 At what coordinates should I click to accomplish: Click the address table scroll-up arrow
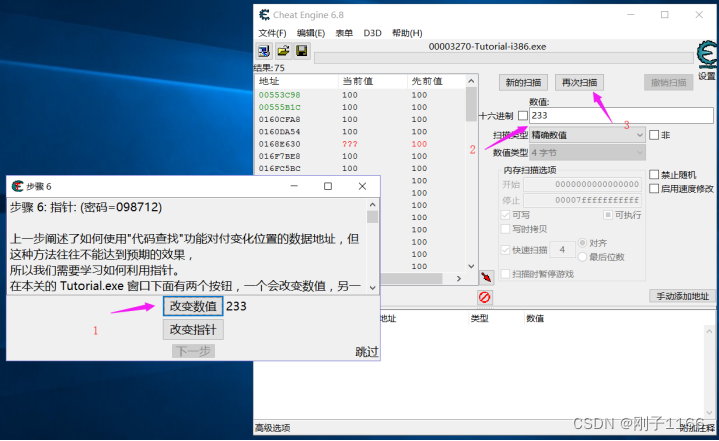coord(709,331)
